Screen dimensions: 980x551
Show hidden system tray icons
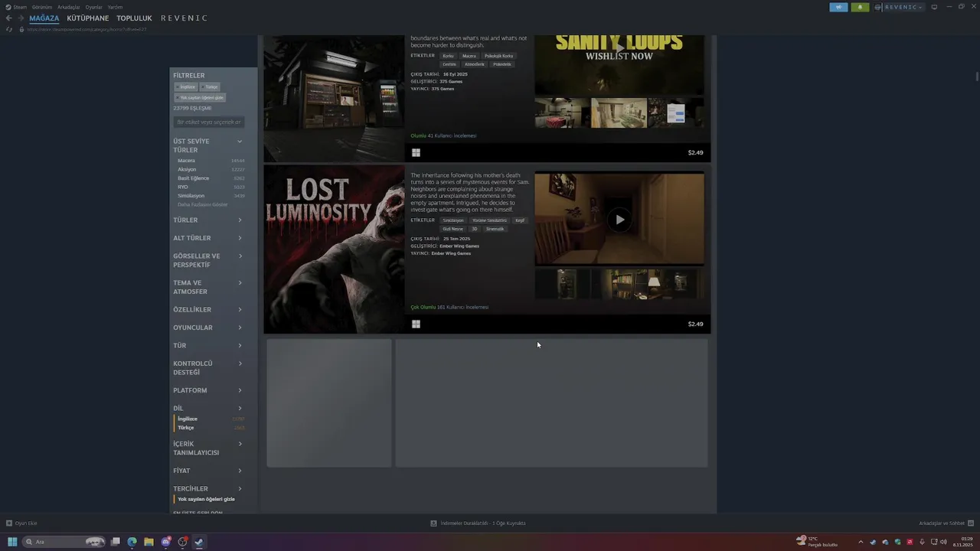coord(861,542)
